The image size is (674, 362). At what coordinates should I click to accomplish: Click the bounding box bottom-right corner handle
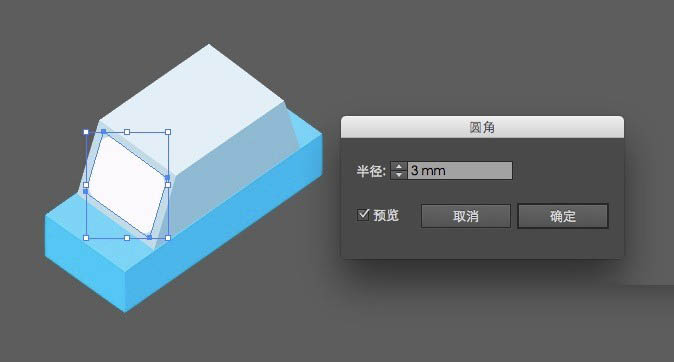point(168,238)
